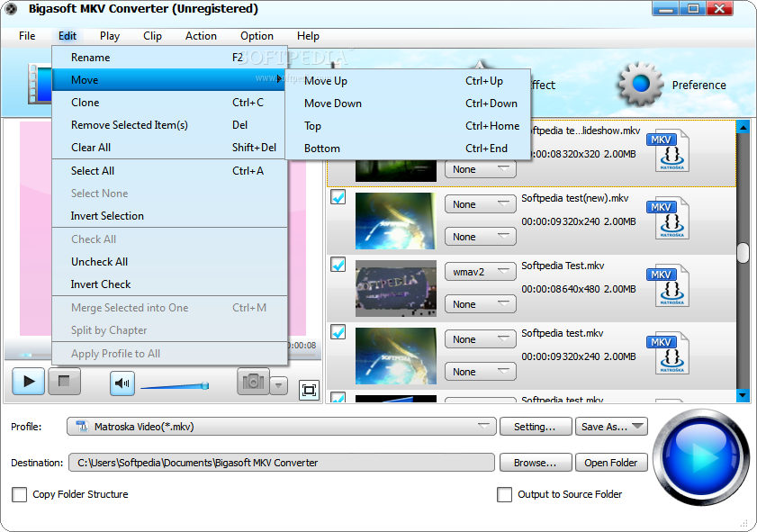Enable Copy Folder Structure
Viewport: 757px width, 532px height.
tap(19, 494)
